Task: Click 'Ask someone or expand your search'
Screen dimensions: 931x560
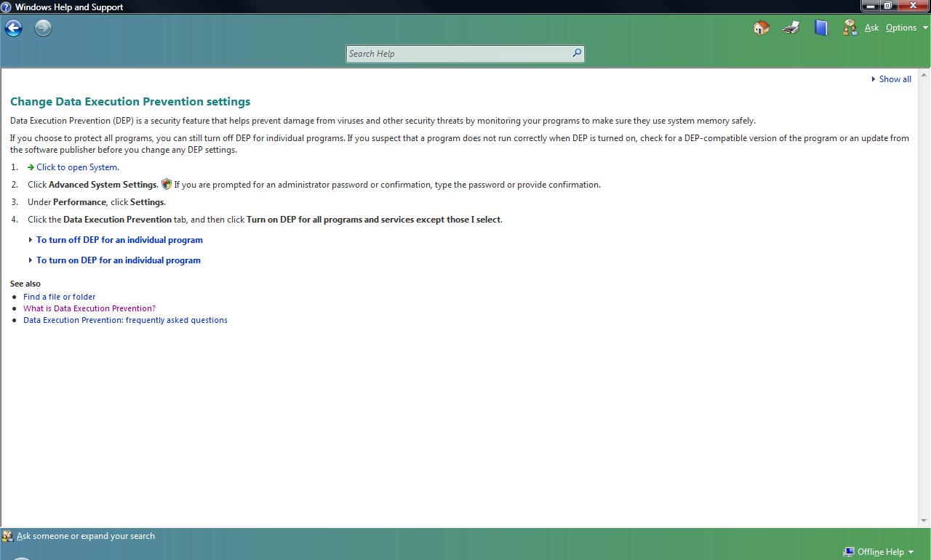Action: tap(85, 536)
